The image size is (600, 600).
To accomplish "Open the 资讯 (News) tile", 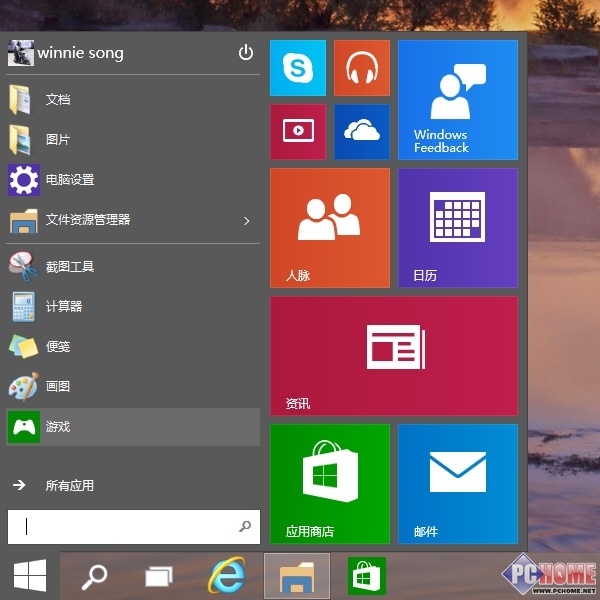I will pos(393,355).
